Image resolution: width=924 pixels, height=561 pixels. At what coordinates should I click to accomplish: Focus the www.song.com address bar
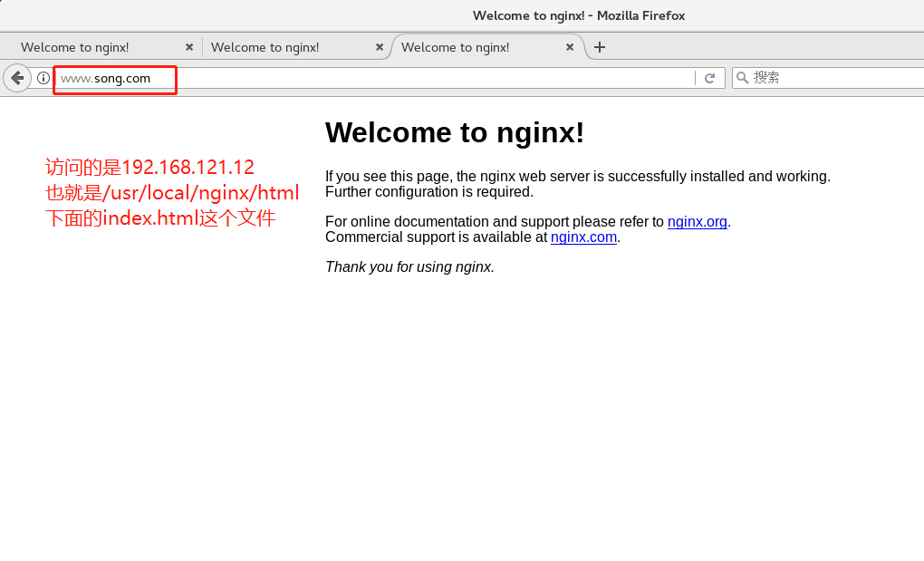[x=374, y=78]
